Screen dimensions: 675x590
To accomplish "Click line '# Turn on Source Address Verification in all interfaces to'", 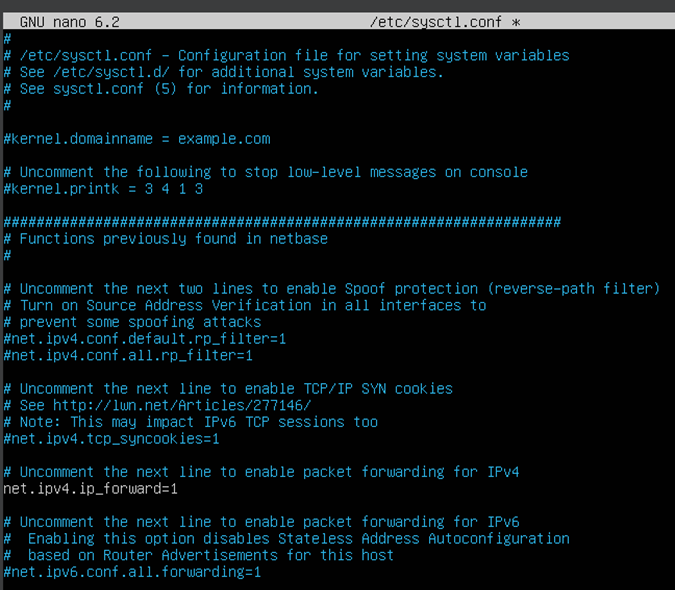I will tap(245, 306).
